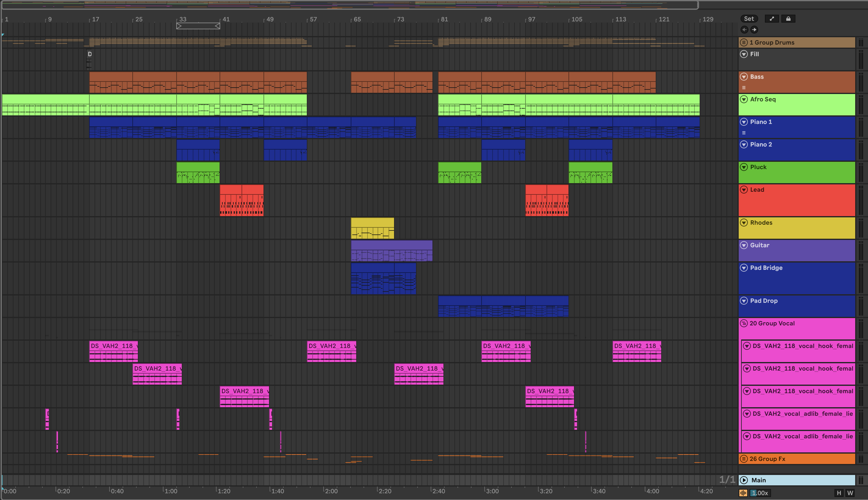868x500 pixels.
Task: Jump to the previous locator with the left arrow
Action: [x=744, y=30]
